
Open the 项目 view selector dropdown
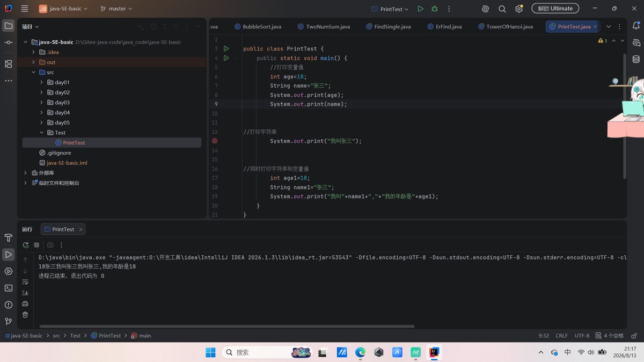pyautogui.click(x=31, y=26)
